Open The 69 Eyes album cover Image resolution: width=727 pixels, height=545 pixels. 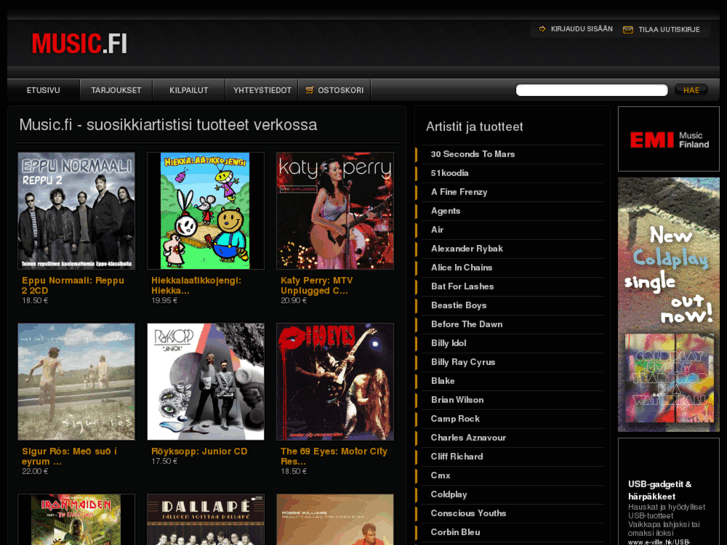click(x=335, y=382)
